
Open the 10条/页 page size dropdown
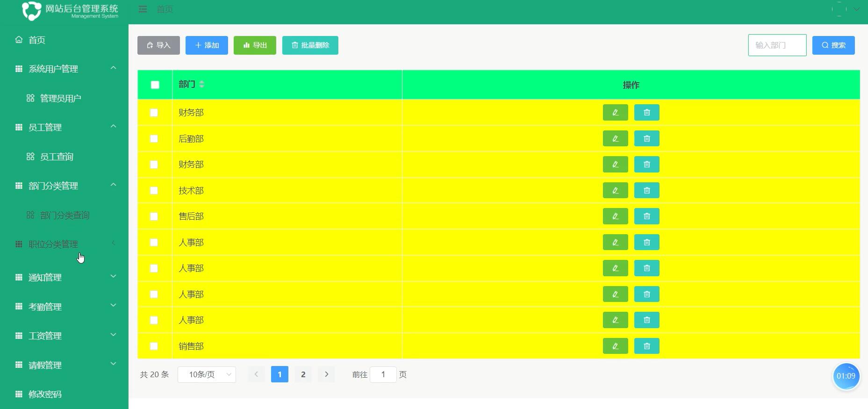[207, 374]
